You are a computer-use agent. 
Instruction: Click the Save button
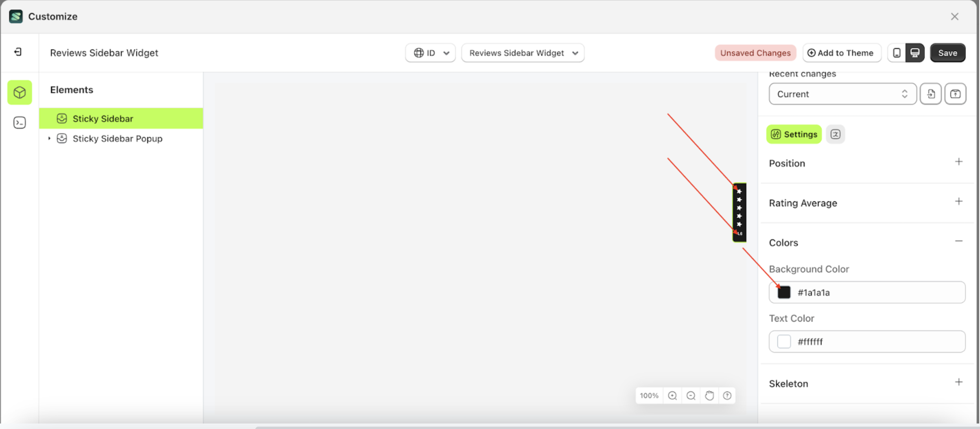click(947, 53)
